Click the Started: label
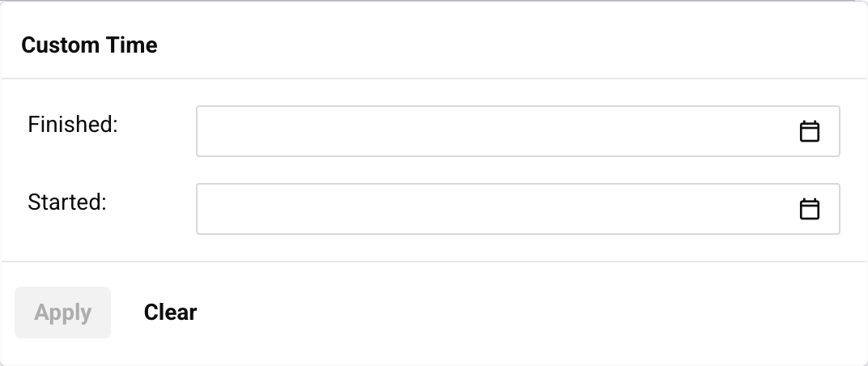The width and height of the screenshot is (868, 366). (x=67, y=202)
